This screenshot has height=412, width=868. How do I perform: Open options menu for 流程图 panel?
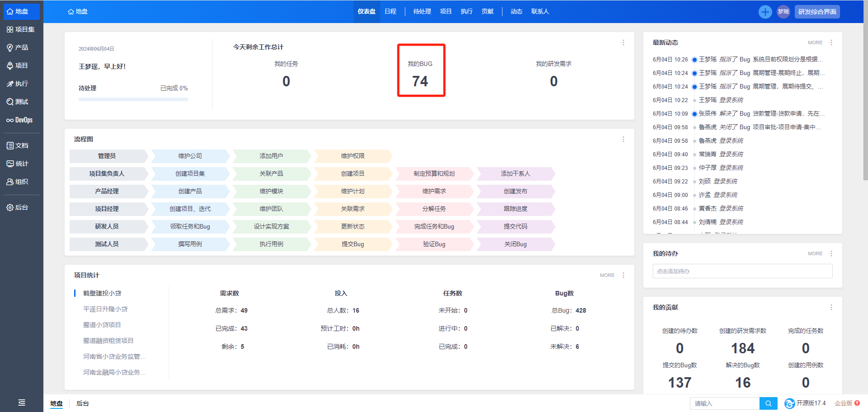(623, 139)
